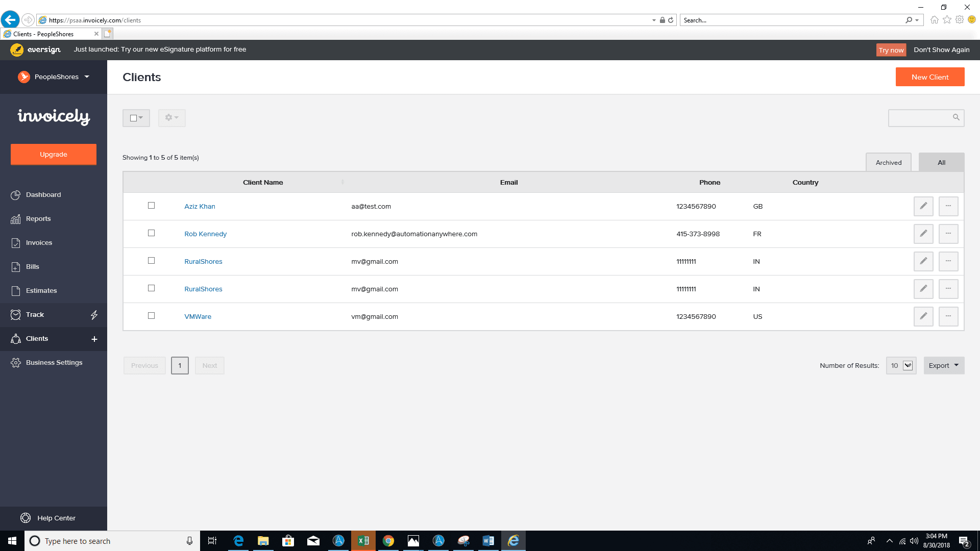
Task: Click the search magnifier icon in clients filter
Action: (956, 117)
